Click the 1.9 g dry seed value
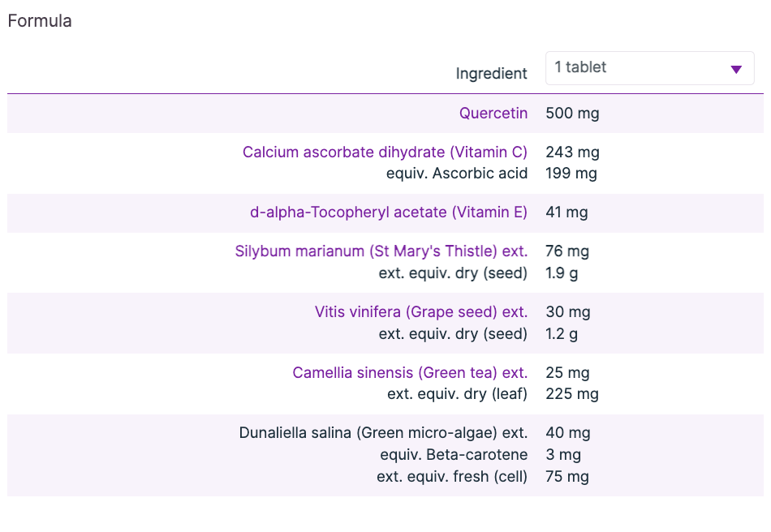Viewport: 771px width, 532px height. [x=562, y=273]
